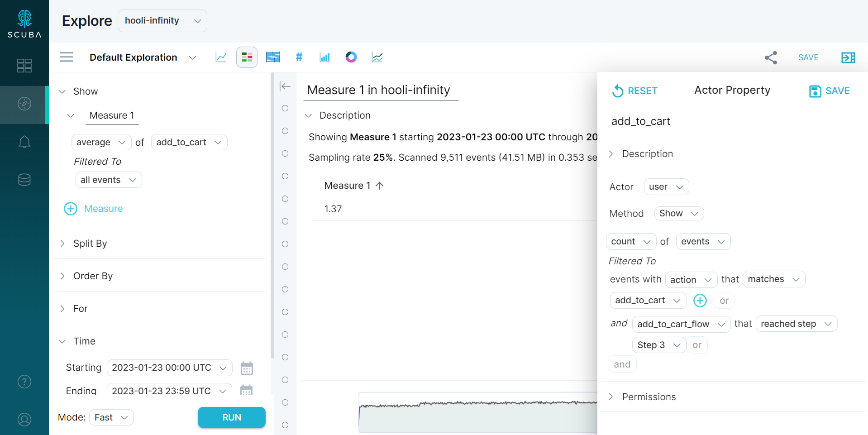Open the hamburger menu next to Default Exploration
Screen dimensions: 868x435
click(67, 57)
